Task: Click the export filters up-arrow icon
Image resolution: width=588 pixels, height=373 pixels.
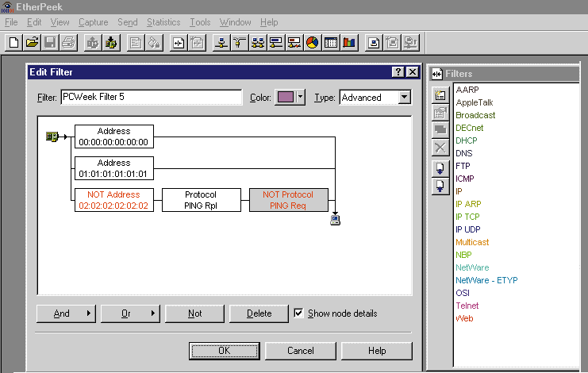Action: (440, 186)
